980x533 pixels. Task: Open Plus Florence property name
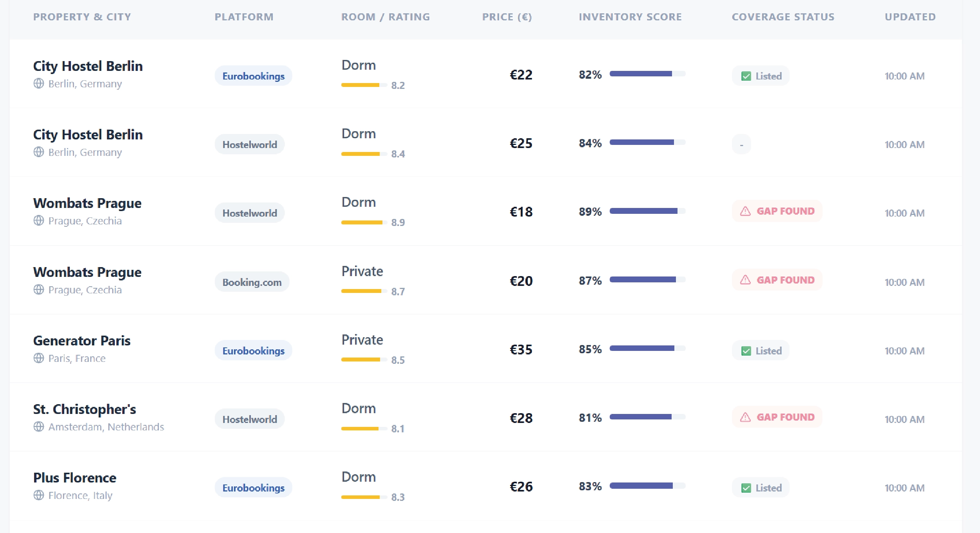pyautogui.click(x=74, y=477)
